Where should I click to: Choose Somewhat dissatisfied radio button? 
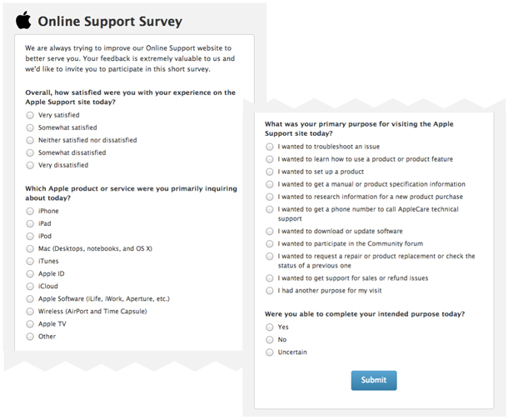(x=30, y=153)
